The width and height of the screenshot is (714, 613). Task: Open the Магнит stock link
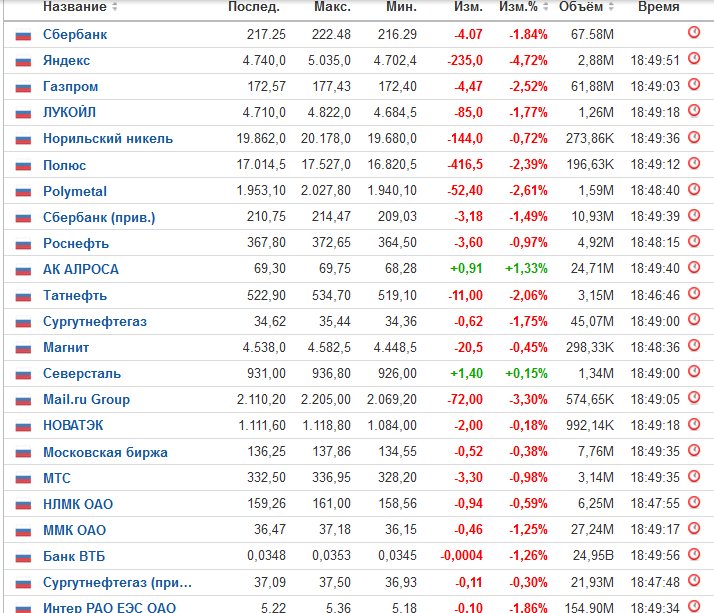(66, 347)
